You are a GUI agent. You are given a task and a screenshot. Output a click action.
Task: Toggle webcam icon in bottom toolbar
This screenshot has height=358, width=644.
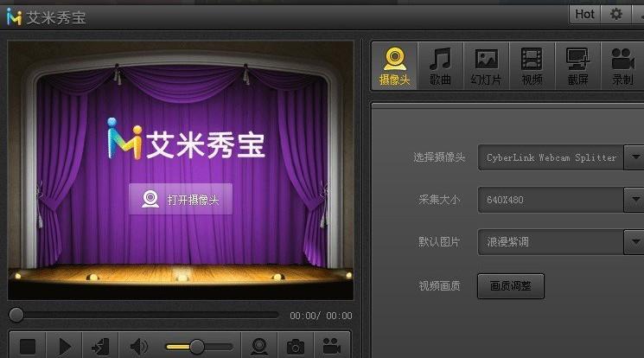click(x=259, y=346)
